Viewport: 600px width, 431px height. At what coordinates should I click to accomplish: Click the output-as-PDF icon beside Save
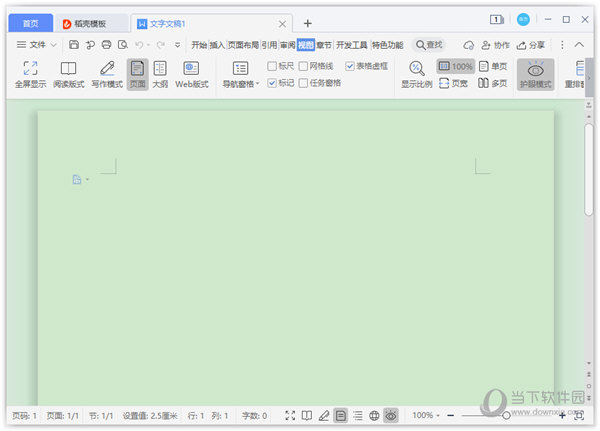[x=90, y=45]
